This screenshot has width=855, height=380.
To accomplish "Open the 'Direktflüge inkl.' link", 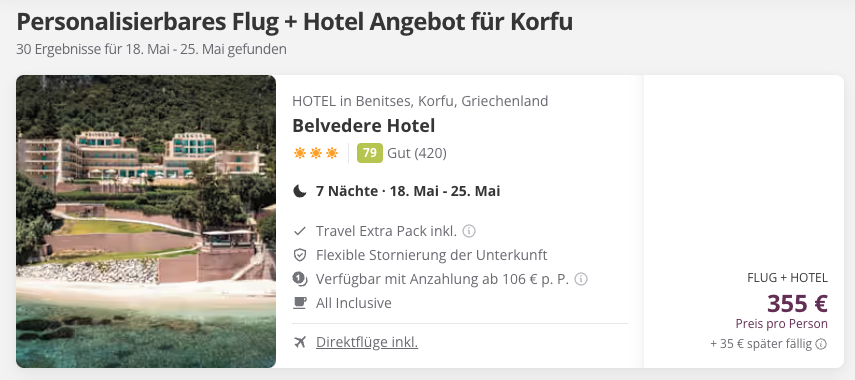I will (367, 342).
